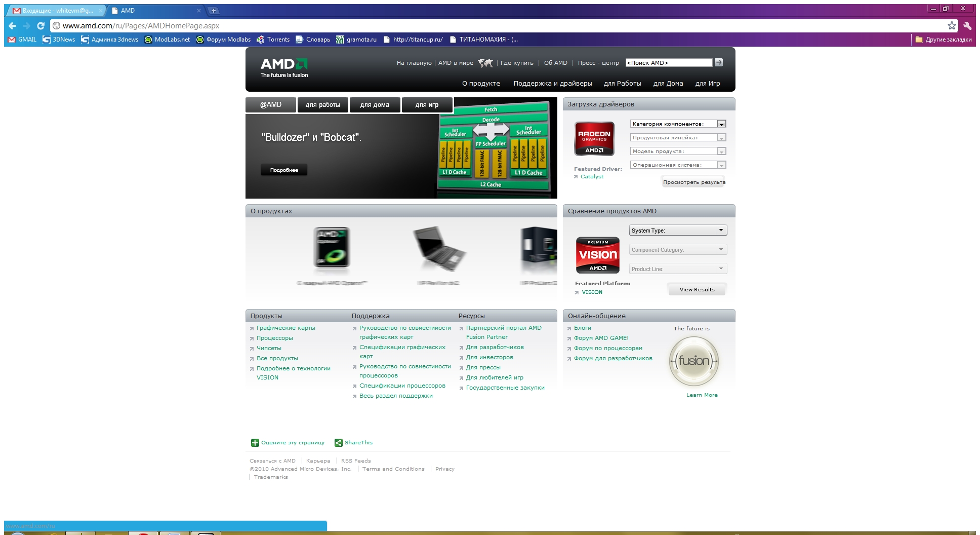
Task: Click the Fusion circle logo
Action: coord(694,361)
